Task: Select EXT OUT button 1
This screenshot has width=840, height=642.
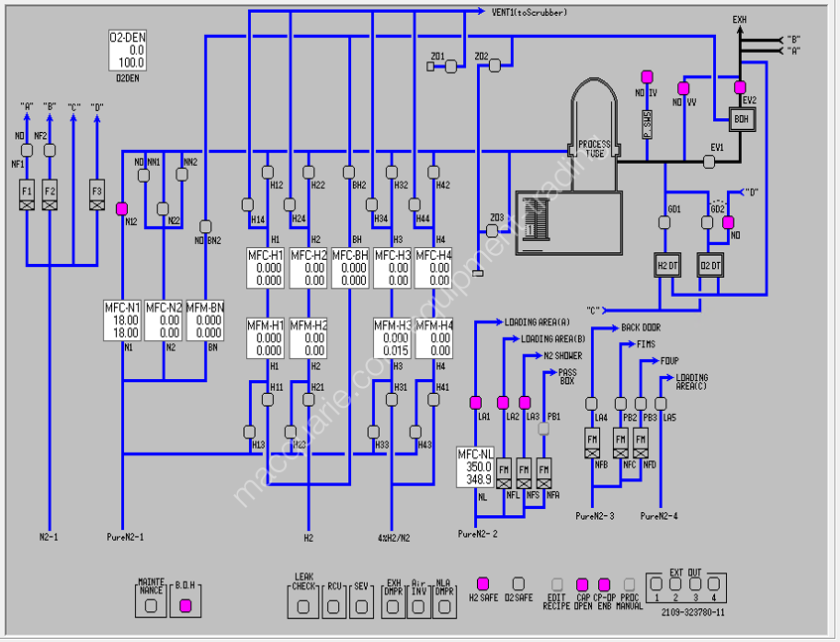Action: click(657, 583)
